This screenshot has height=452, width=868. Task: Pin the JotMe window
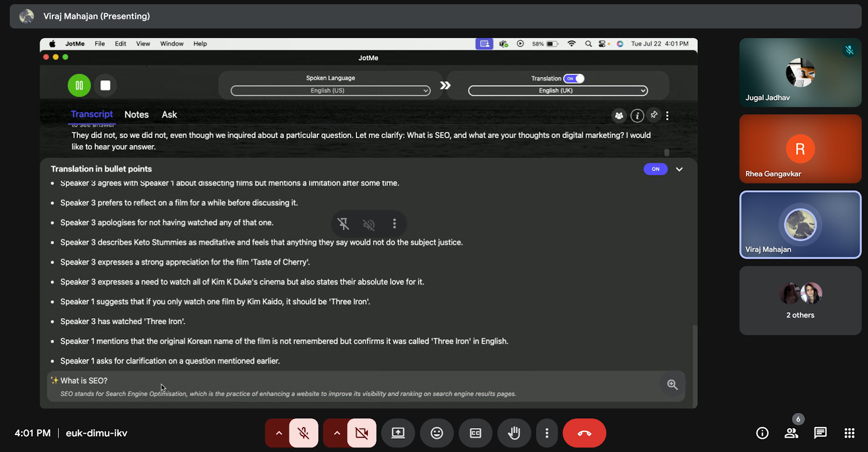point(654,115)
